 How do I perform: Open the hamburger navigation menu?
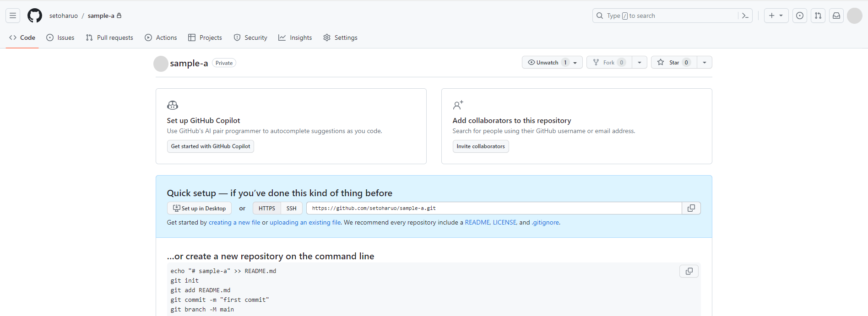click(x=13, y=16)
